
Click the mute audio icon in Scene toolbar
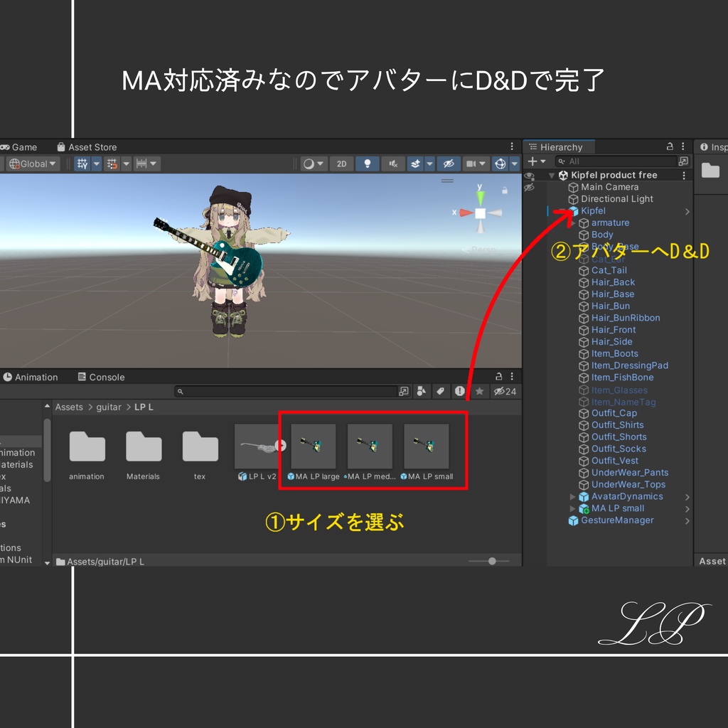coord(394,164)
